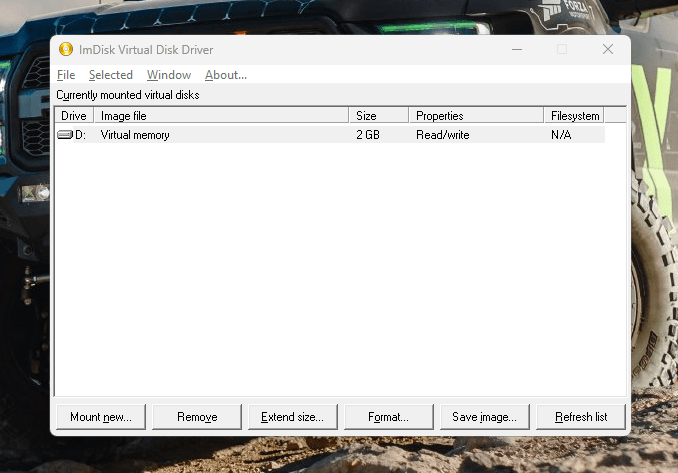This screenshot has width=678, height=473.
Task: Click the Extend size... button
Action: pyautogui.click(x=293, y=417)
